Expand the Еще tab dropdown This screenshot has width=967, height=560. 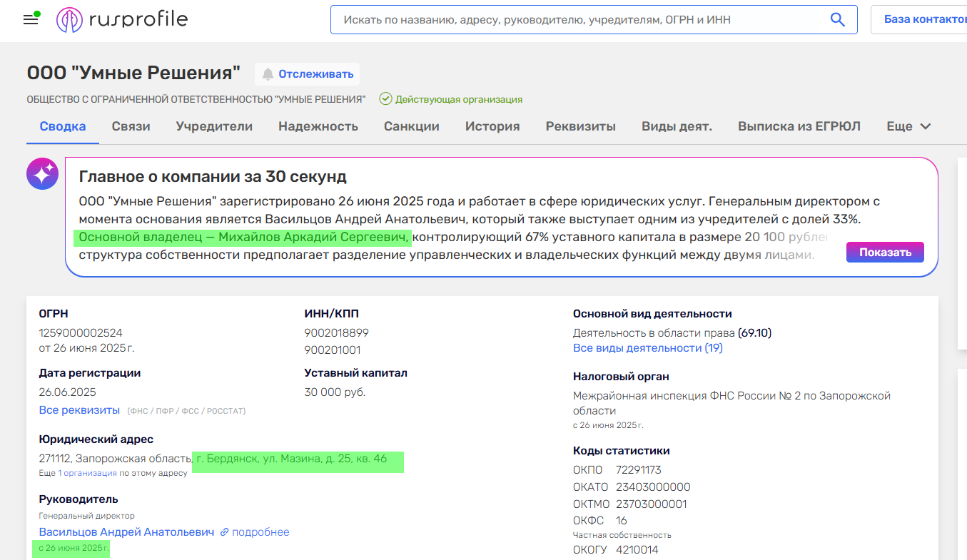[x=908, y=126]
